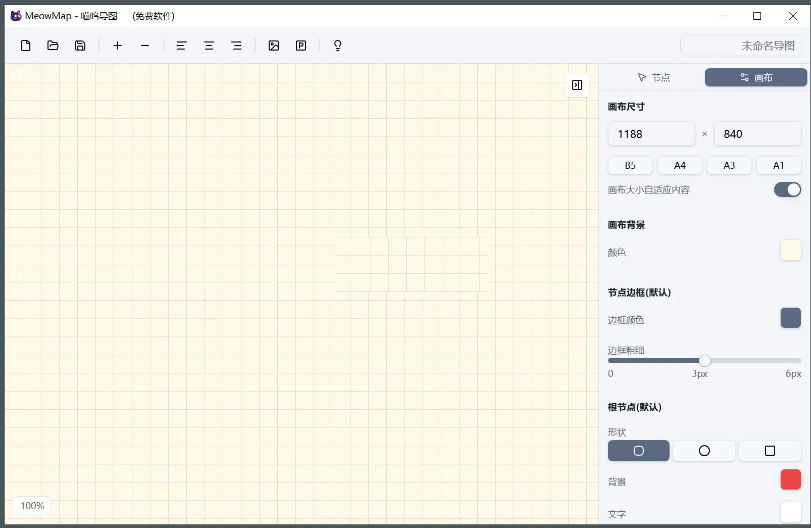Click the P export icon in toolbar

pos(301,46)
